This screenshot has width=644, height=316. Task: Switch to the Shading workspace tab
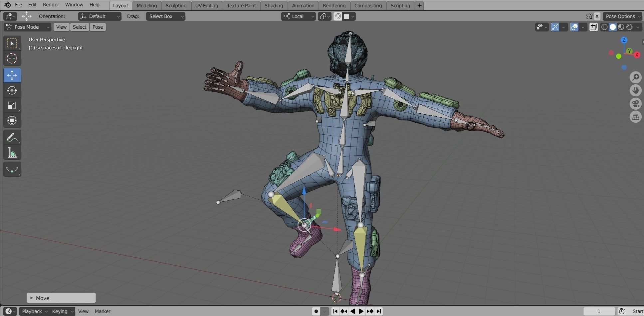point(274,5)
